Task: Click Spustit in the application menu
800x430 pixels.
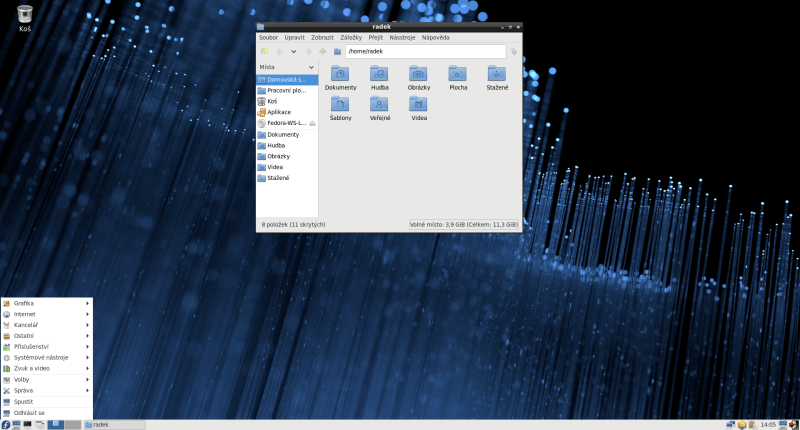Action: pos(24,401)
